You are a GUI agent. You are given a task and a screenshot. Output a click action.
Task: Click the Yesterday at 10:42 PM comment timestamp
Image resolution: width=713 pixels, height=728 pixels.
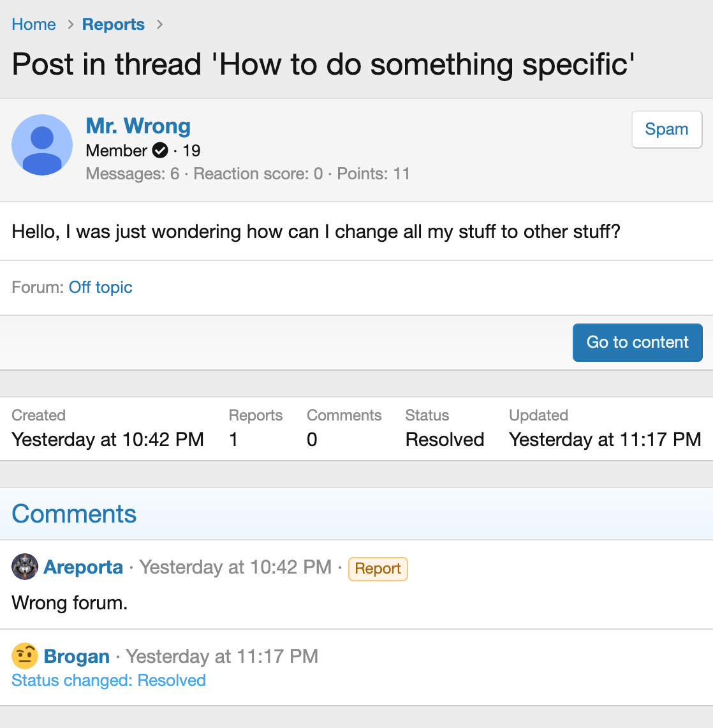(x=235, y=567)
